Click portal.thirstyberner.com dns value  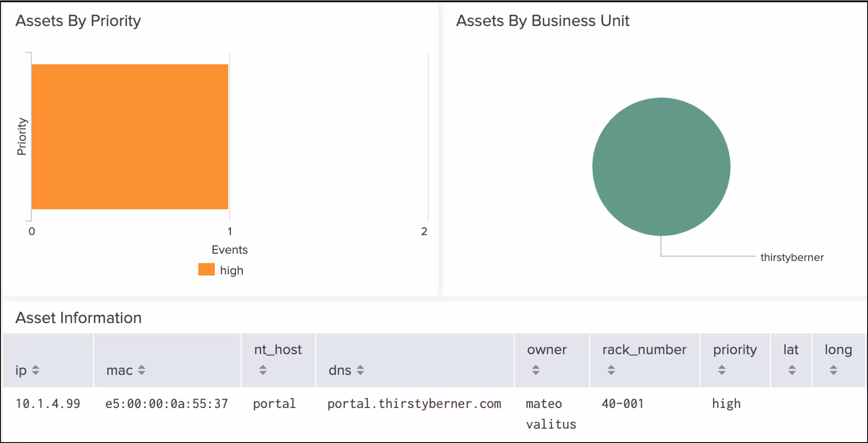[x=414, y=404]
